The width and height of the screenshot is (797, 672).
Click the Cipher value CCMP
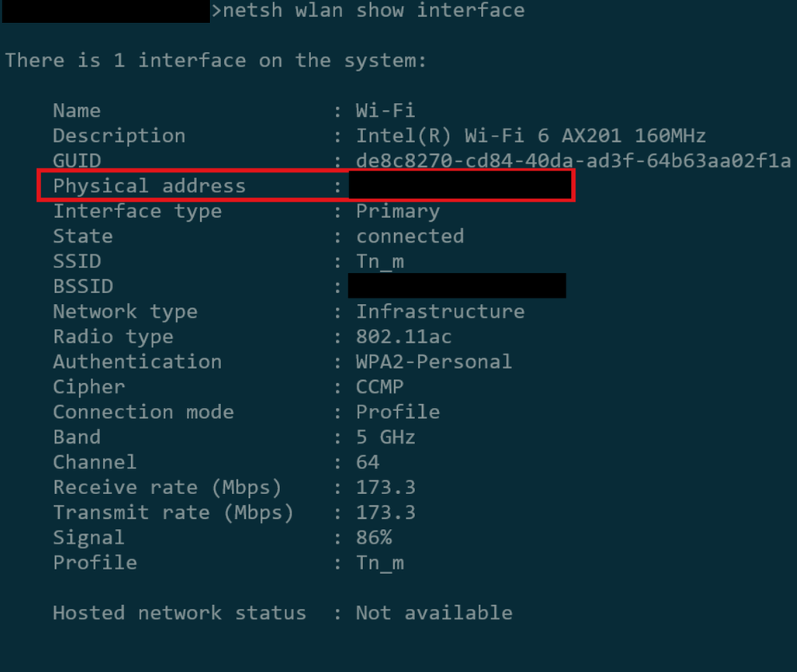coord(380,387)
